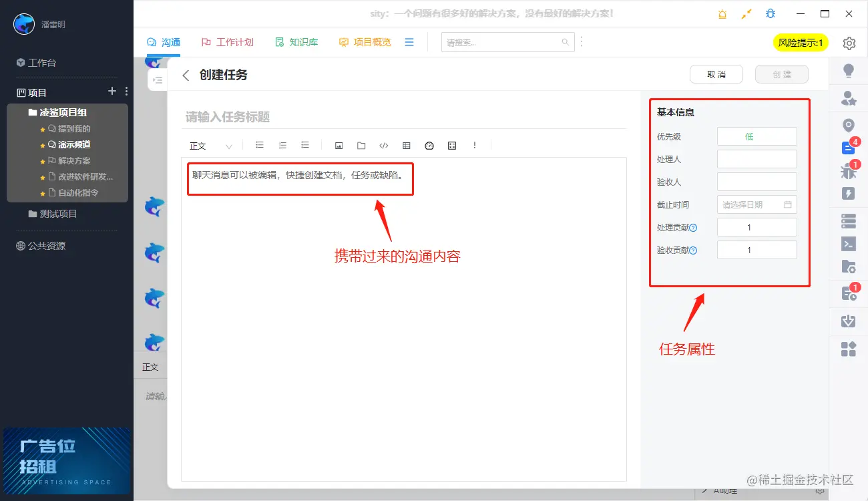Open the terminal console in right sidebar
Image resolution: width=868 pixels, height=501 pixels.
pyautogui.click(x=849, y=244)
